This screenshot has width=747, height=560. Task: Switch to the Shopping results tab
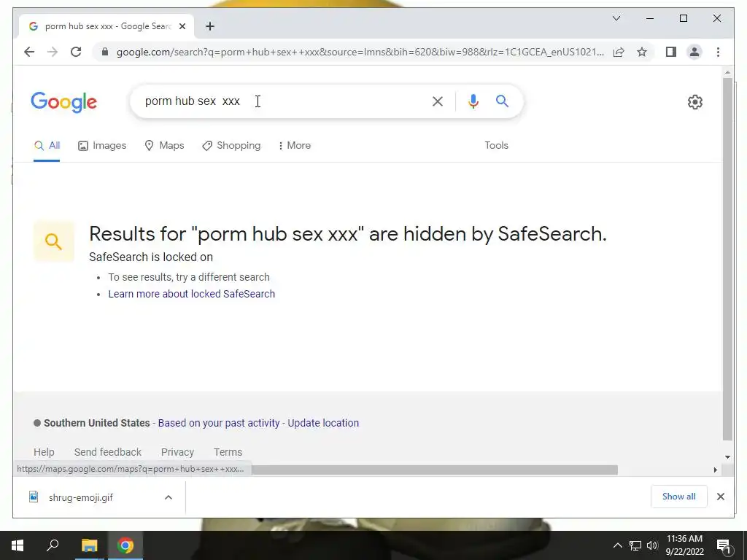pyautogui.click(x=231, y=145)
